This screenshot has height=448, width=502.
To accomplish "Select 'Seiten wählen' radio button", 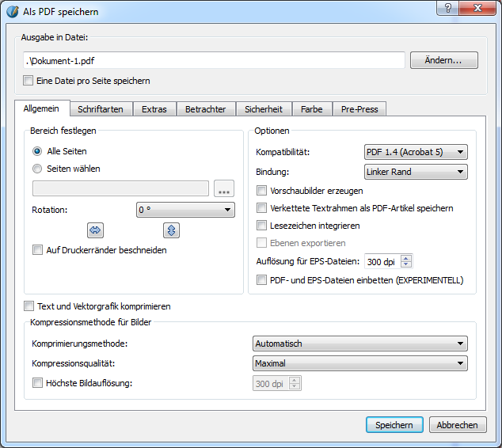I will click(37, 169).
